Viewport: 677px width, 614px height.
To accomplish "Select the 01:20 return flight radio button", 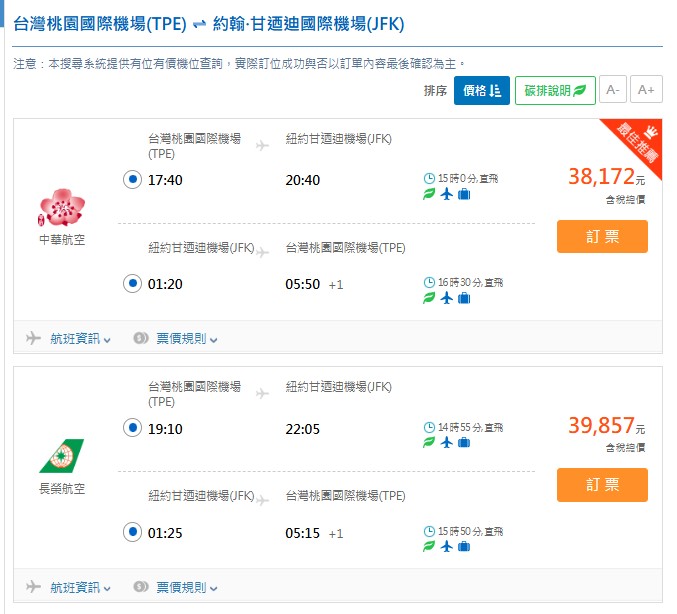I will (x=132, y=284).
